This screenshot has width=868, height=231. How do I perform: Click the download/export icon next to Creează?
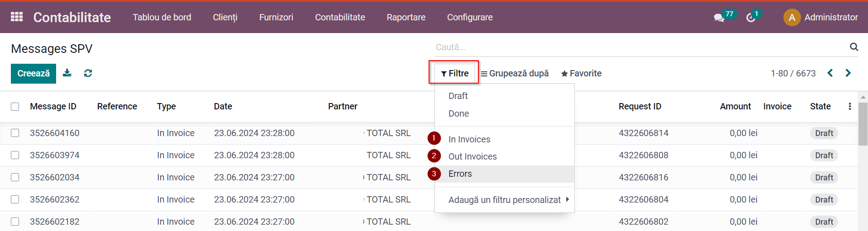click(67, 73)
